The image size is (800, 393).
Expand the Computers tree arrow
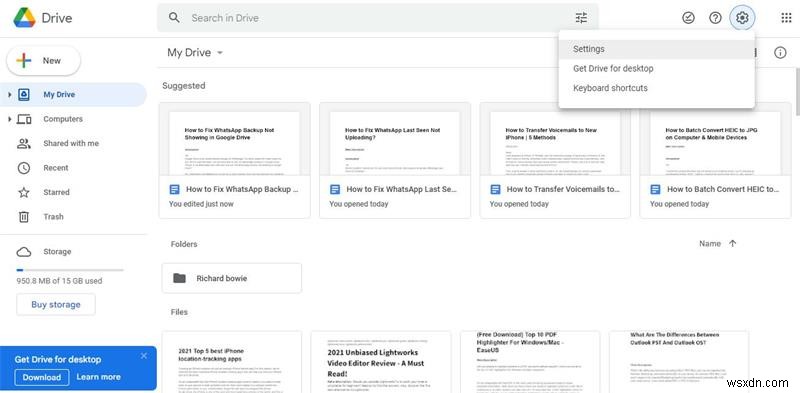click(9, 119)
